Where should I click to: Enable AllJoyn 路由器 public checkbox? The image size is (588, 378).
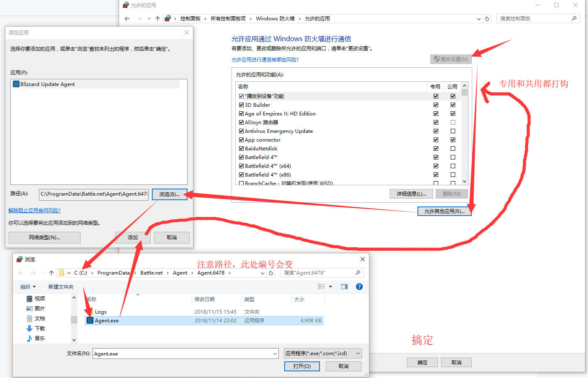coord(453,123)
